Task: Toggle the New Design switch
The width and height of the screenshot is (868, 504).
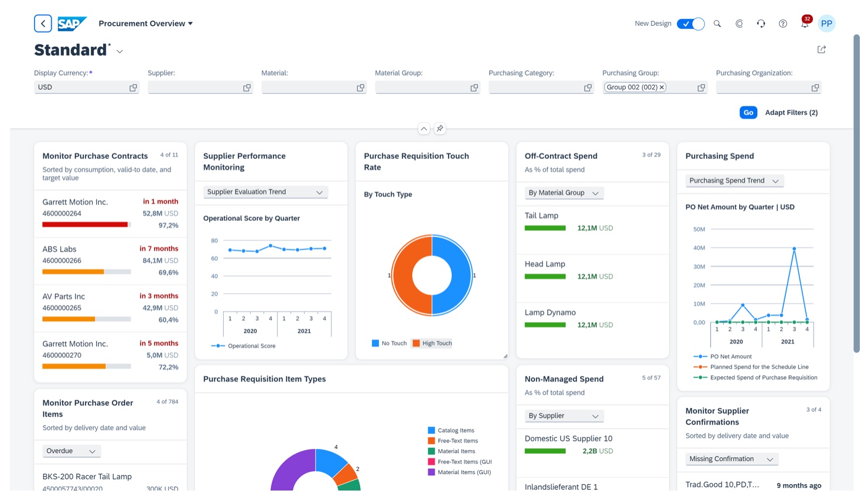Action: click(691, 23)
